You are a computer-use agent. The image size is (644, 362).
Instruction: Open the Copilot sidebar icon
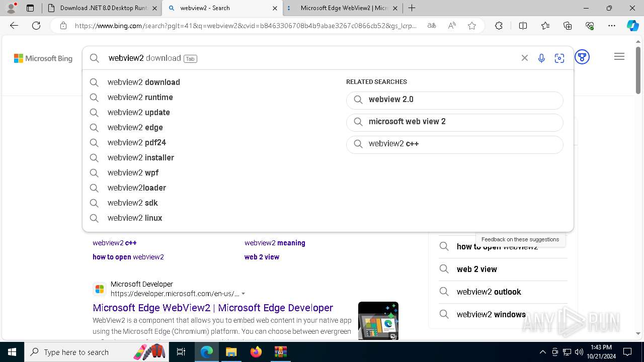click(x=632, y=26)
